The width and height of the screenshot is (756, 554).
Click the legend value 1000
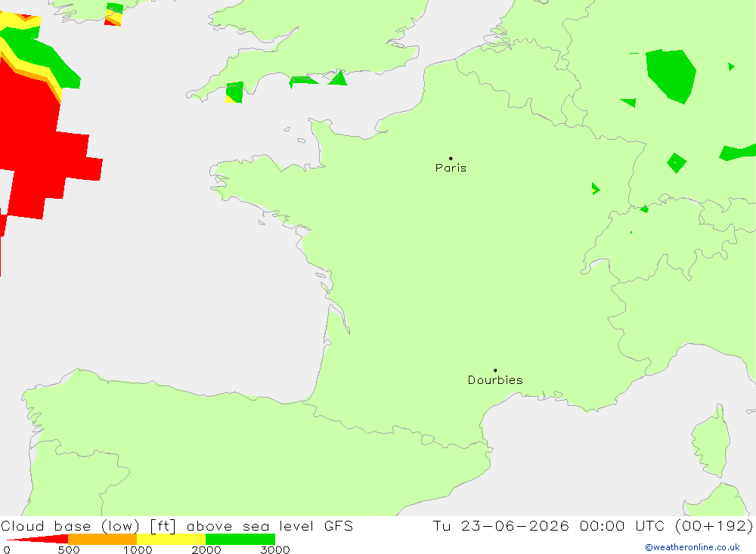[x=138, y=549]
